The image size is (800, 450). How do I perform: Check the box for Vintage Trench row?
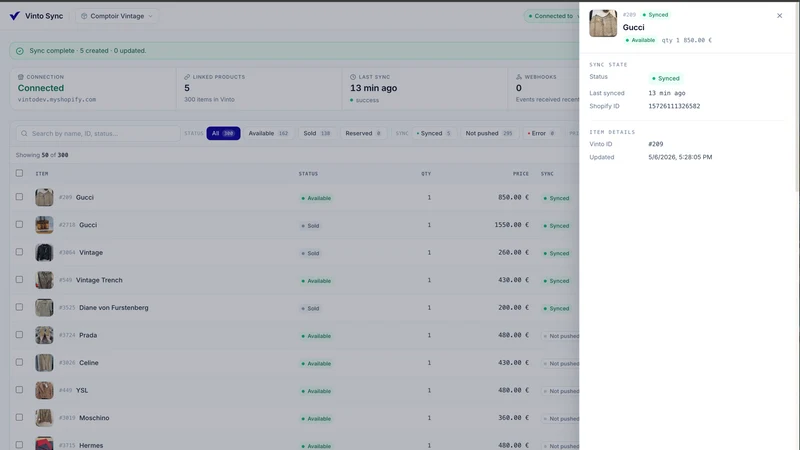click(19, 279)
